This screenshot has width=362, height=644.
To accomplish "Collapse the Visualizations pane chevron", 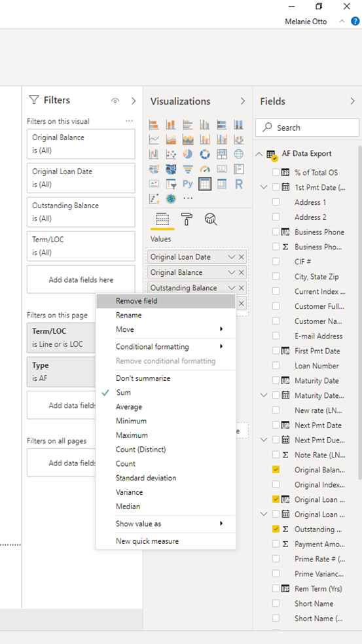I will pos(242,101).
